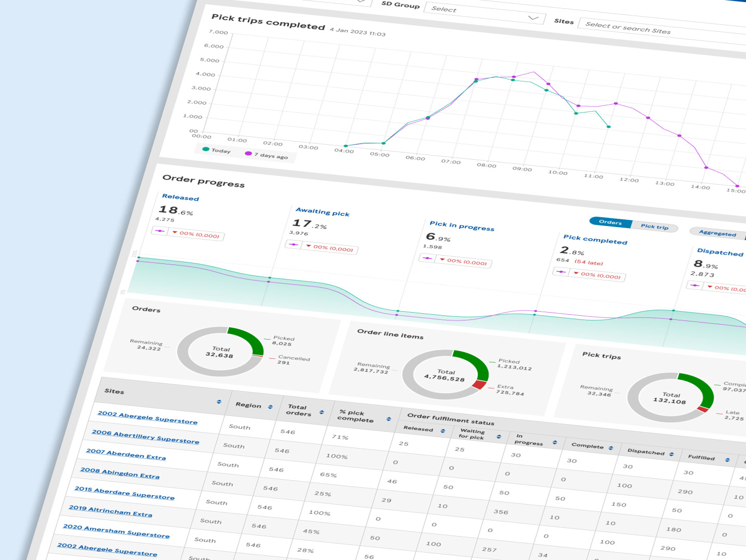Sort by % pick complete column
Image resolution: width=746 pixels, height=560 pixels.
(388, 419)
